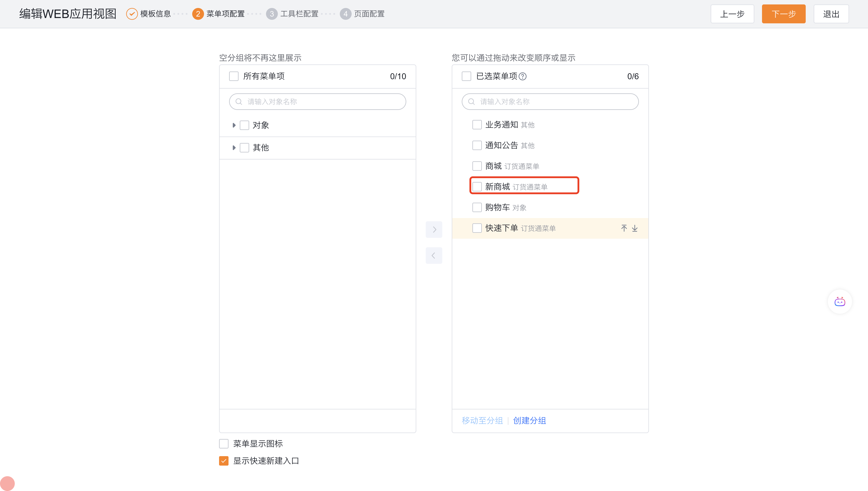Click the left-arrow transfer button
The width and height of the screenshot is (868, 491).
tap(434, 256)
